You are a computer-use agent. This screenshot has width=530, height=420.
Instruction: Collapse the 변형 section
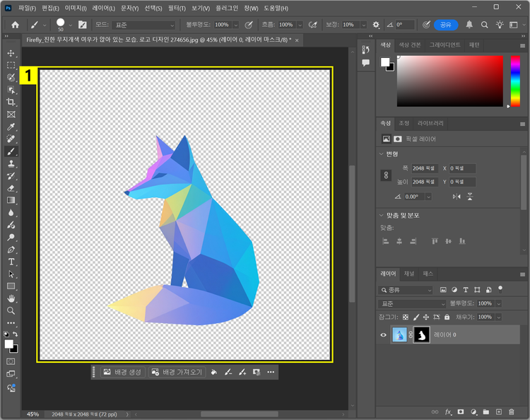382,153
